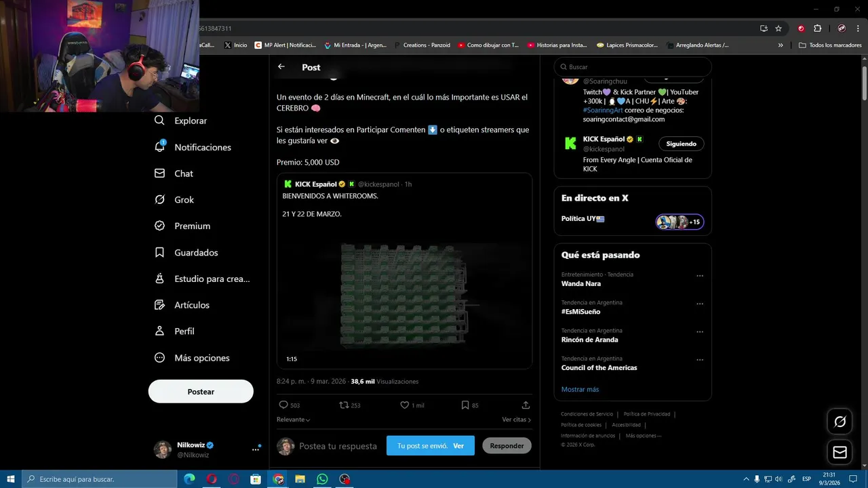Open more options for #EsMiSueño trend
This screenshot has height=488, width=868.
click(x=700, y=304)
